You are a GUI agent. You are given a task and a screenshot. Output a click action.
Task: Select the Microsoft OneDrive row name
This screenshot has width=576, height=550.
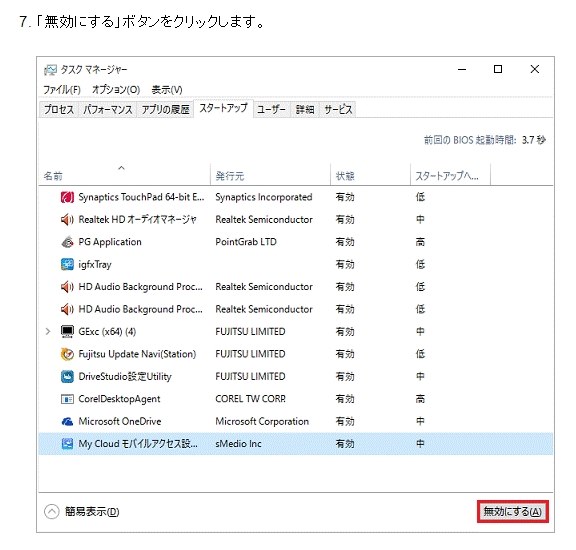point(120,421)
